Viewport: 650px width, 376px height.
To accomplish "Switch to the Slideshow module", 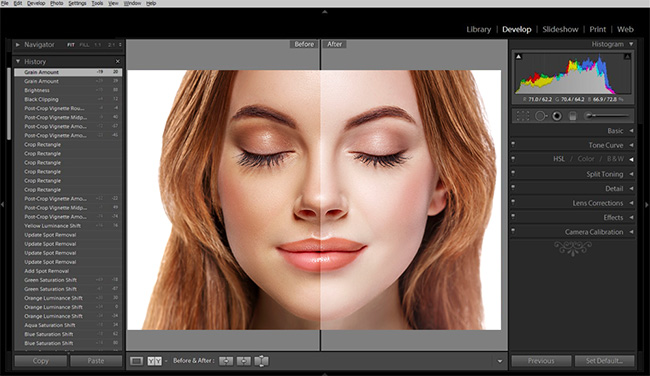I will pyautogui.click(x=560, y=29).
